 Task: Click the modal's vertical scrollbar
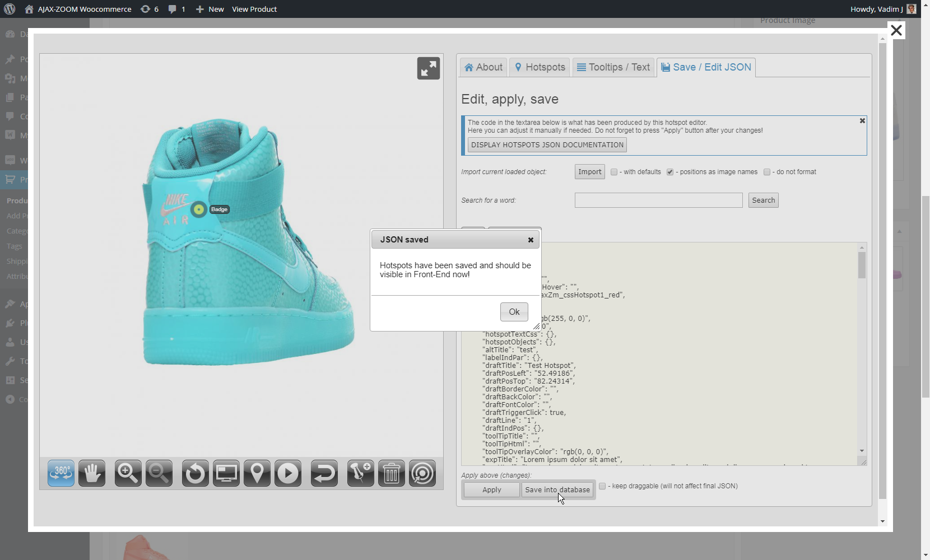[x=883, y=271]
